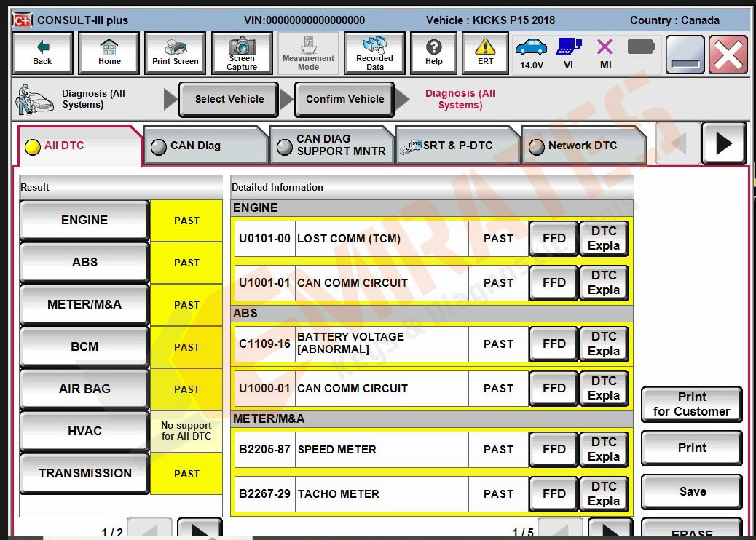Open Recorded Data
The image size is (756, 540).
pyautogui.click(x=374, y=53)
